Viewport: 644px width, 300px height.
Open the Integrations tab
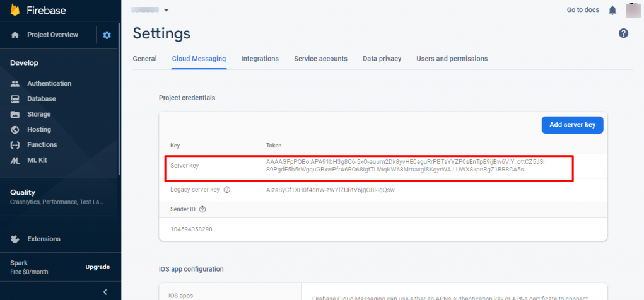(260, 59)
